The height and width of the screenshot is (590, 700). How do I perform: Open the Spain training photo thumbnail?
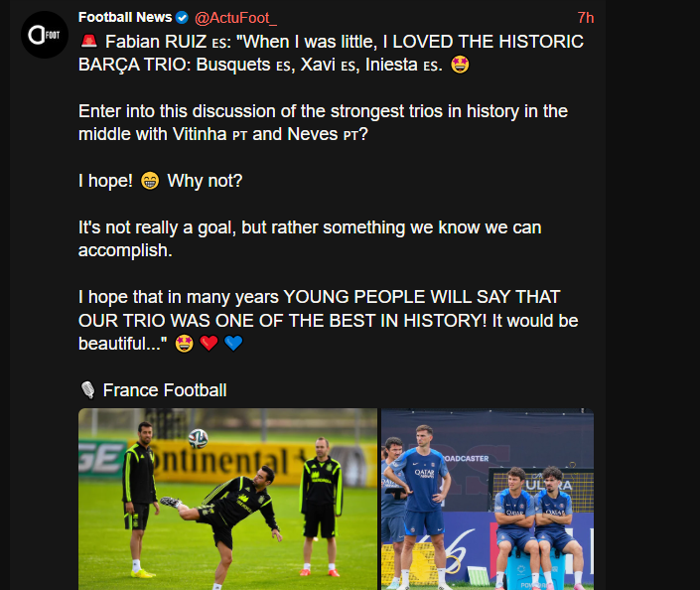(x=227, y=499)
